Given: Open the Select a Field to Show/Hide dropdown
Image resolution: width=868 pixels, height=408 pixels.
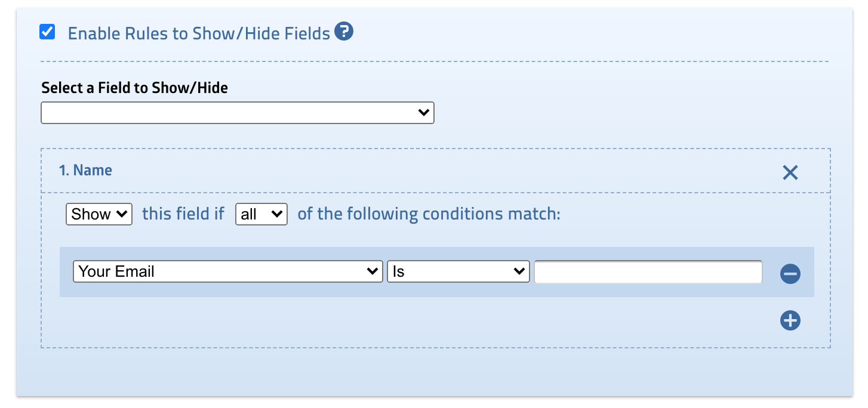Looking at the screenshot, I should pos(237,113).
